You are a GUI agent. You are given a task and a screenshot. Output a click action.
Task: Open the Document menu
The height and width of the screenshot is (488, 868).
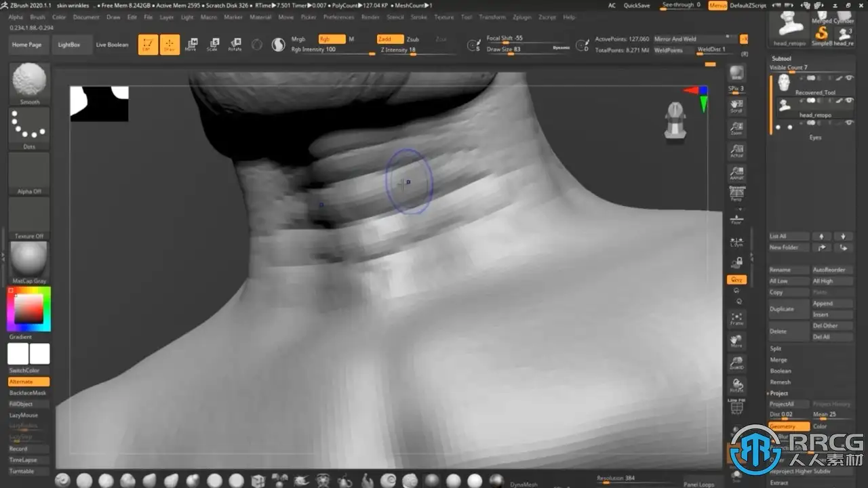tap(86, 17)
